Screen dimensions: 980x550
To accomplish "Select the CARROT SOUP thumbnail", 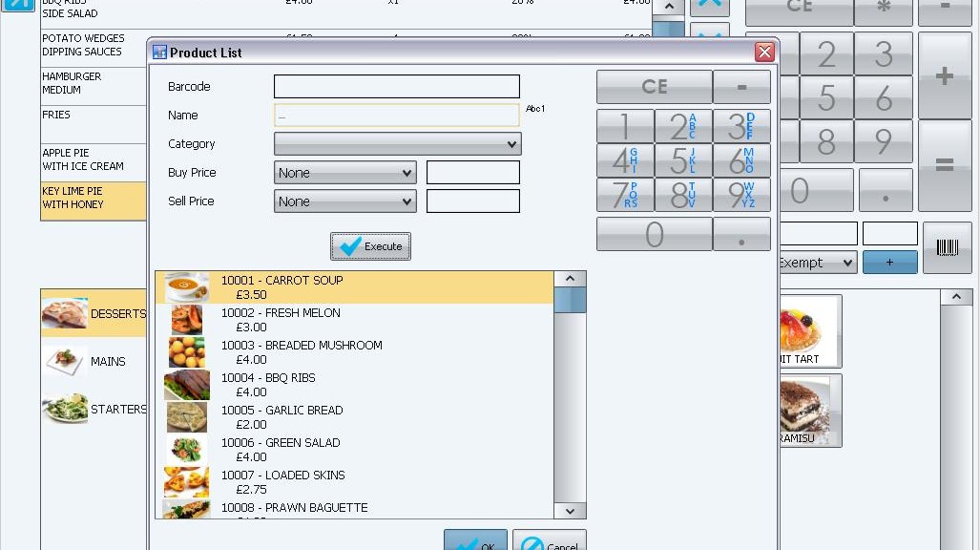I will tap(185, 286).
